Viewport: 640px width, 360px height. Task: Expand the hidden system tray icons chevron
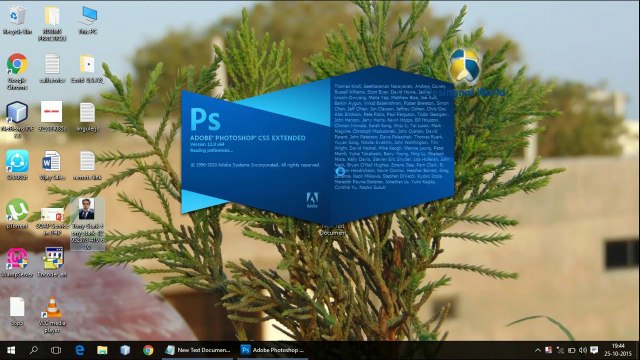538,350
